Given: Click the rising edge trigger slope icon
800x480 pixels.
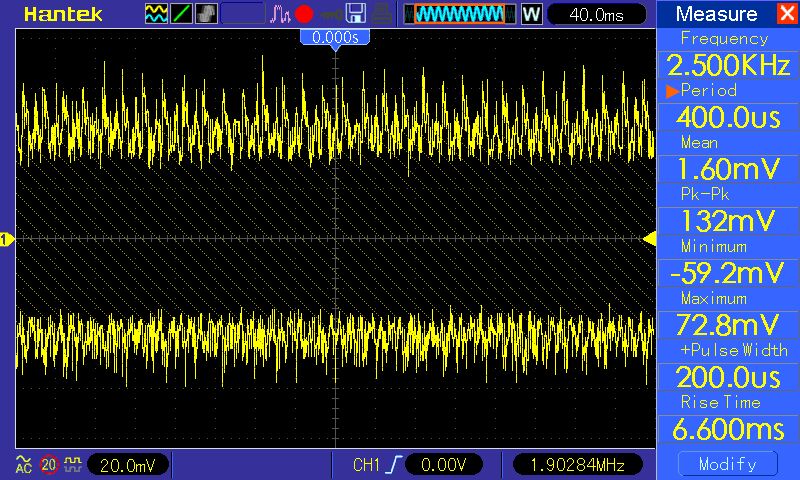Looking at the screenshot, I should coord(394,465).
